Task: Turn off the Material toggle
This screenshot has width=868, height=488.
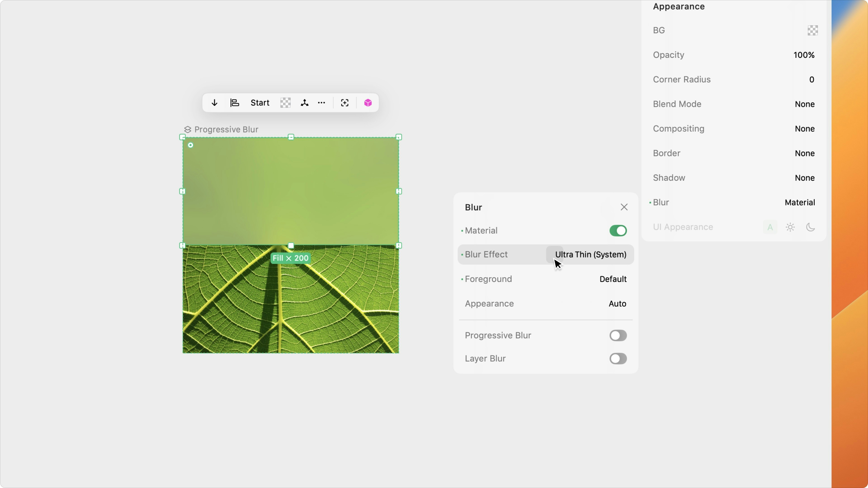Action: (618, 231)
